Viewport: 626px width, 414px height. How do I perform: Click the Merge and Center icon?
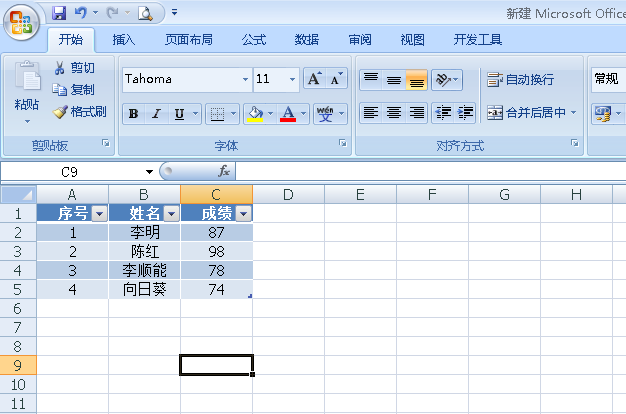(x=495, y=113)
